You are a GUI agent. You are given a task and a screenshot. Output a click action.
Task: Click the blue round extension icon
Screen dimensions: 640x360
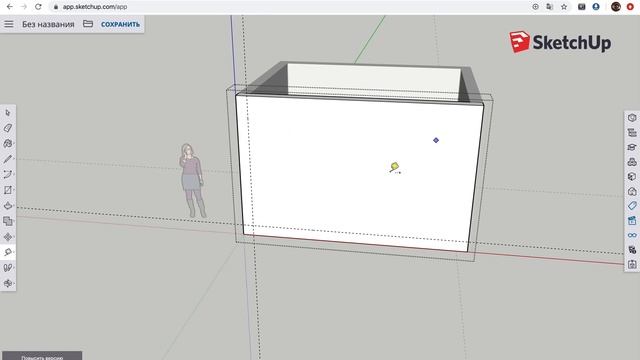coord(596,7)
